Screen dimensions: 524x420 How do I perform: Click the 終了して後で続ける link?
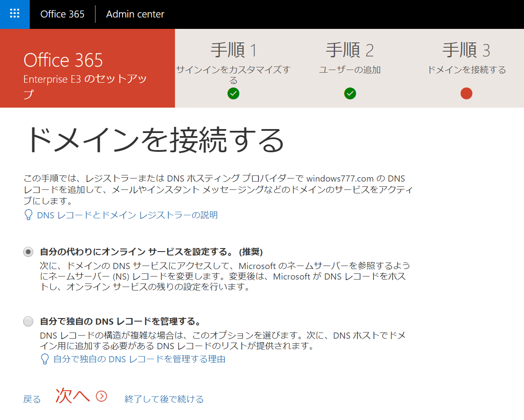[x=164, y=399]
